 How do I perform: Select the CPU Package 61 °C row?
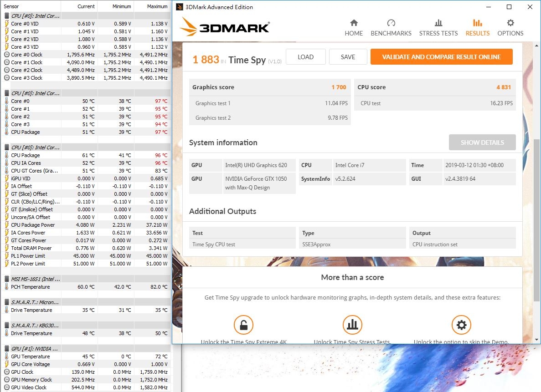(86, 155)
